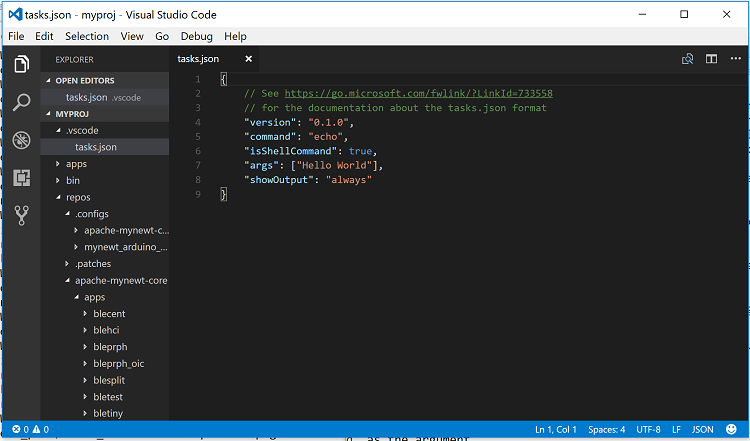Change indentation via Spaces: 4
Viewport: 750px width, 441px height.
pos(607,429)
